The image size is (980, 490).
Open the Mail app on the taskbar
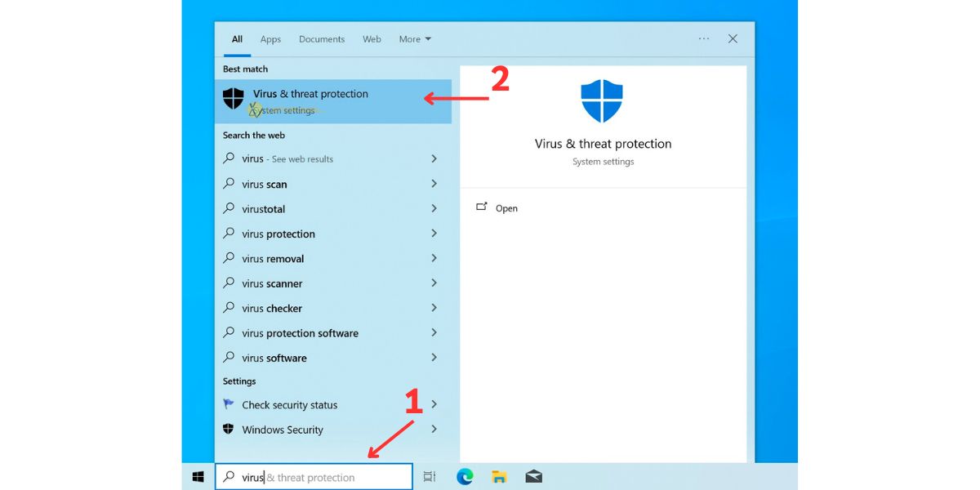pos(533,477)
